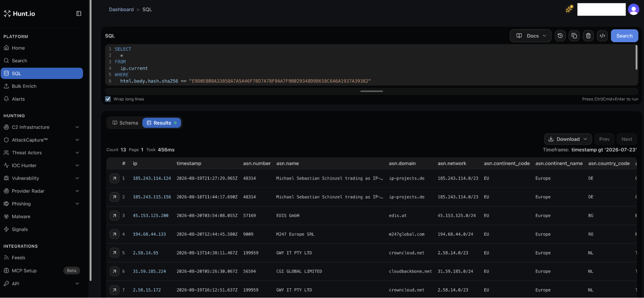Click the Prev page button
Screen dimensions: 644x298
coord(604,139)
